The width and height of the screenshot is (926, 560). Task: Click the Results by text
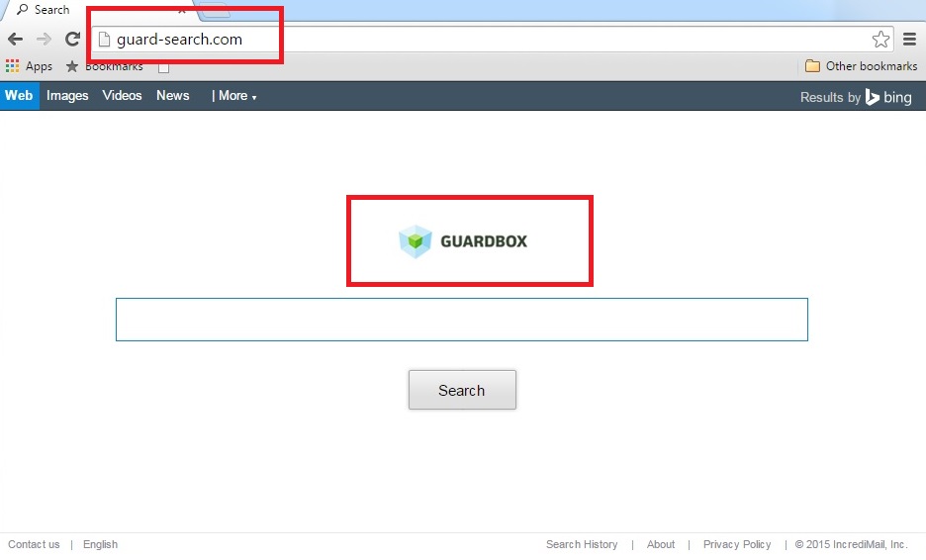[830, 98]
